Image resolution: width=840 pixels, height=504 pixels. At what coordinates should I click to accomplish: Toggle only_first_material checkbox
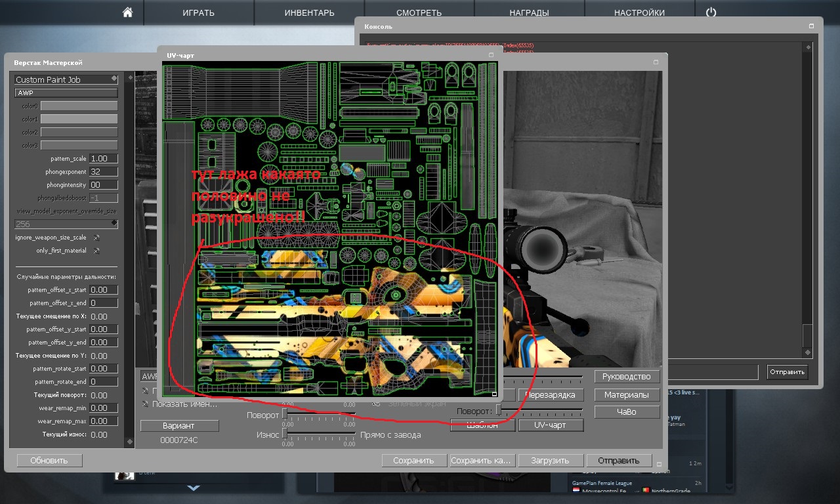point(96,251)
